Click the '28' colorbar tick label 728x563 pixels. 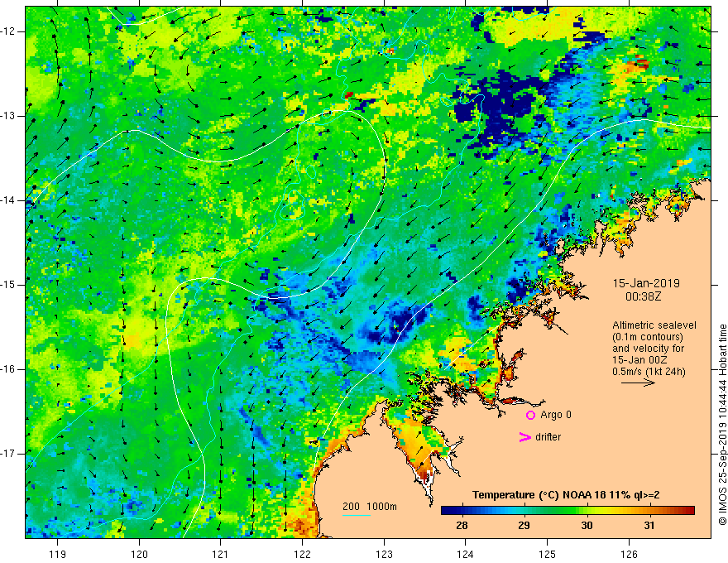click(462, 526)
